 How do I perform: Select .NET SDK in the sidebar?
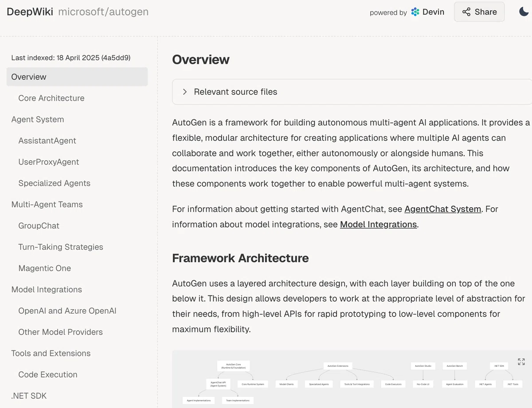(x=29, y=396)
